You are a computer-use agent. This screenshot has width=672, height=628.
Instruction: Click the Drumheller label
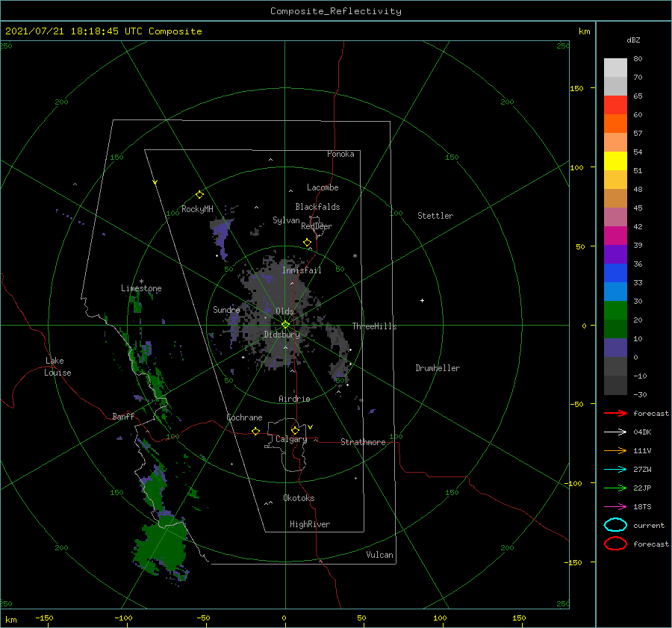click(438, 368)
